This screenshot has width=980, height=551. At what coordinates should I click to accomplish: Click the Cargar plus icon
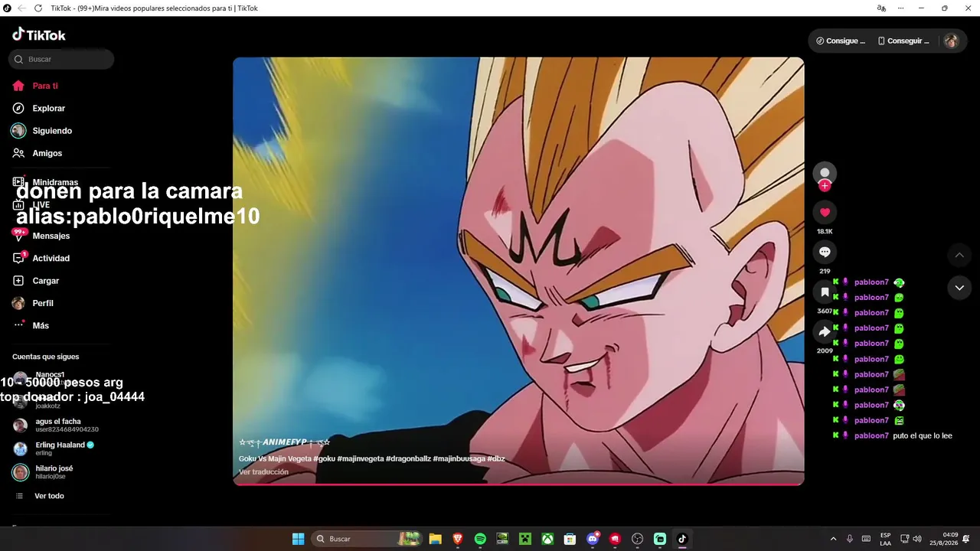(x=18, y=281)
